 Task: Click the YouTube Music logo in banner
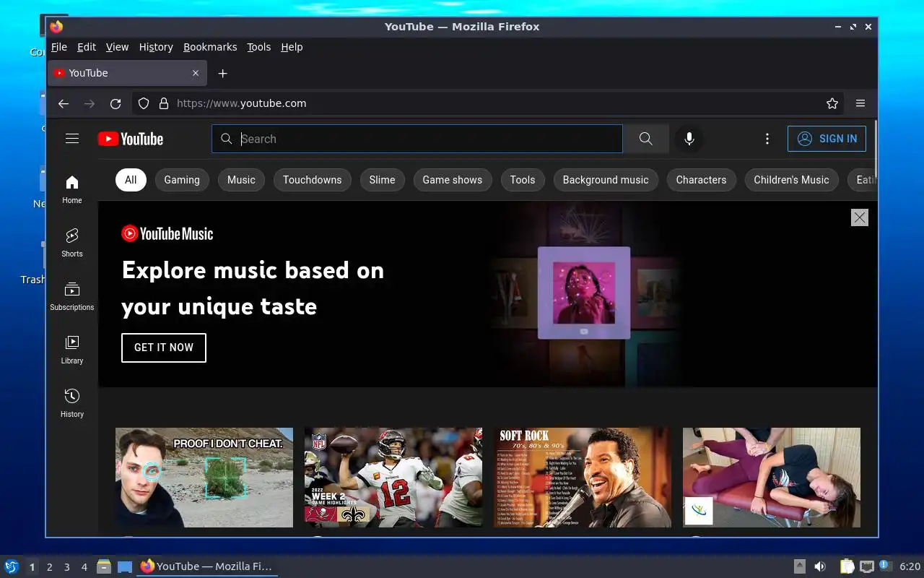tap(167, 233)
